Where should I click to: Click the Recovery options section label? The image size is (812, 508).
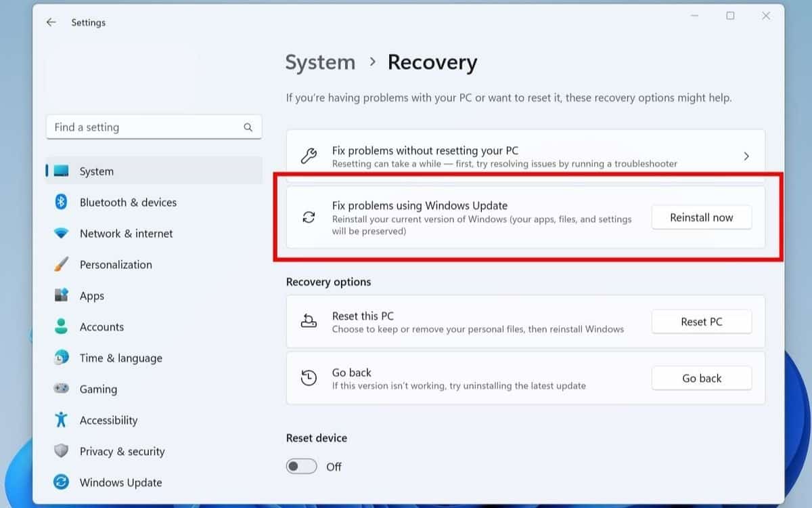point(328,282)
